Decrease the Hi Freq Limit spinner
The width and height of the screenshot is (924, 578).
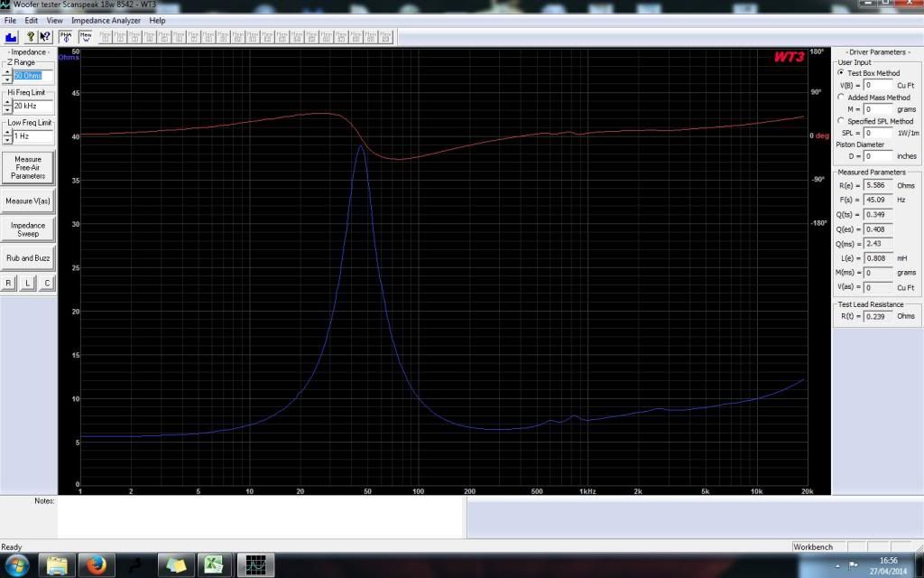[x=7, y=109]
